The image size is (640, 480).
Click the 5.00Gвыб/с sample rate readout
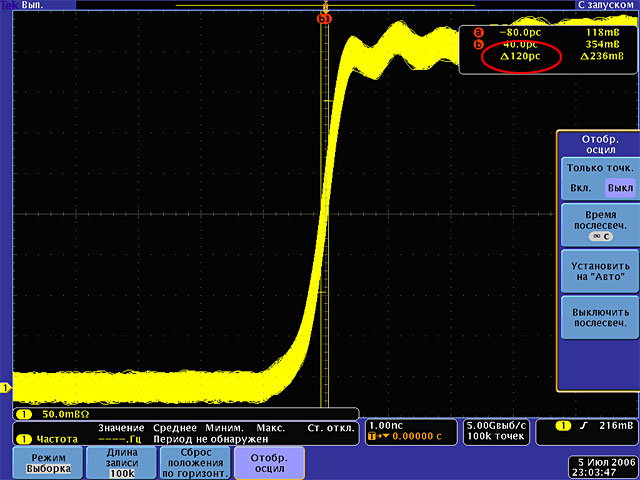pos(496,425)
